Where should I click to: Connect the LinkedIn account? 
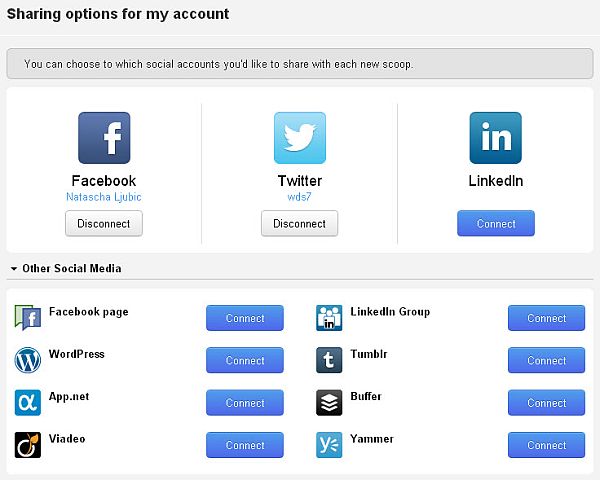click(496, 224)
